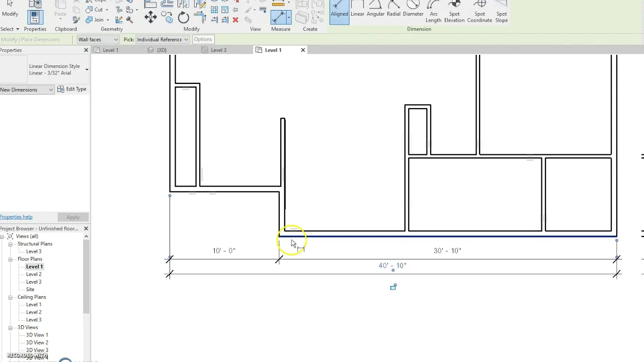The width and height of the screenshot is (644, 362).
Task: Open the Properties help link
Action: point(16,217)
